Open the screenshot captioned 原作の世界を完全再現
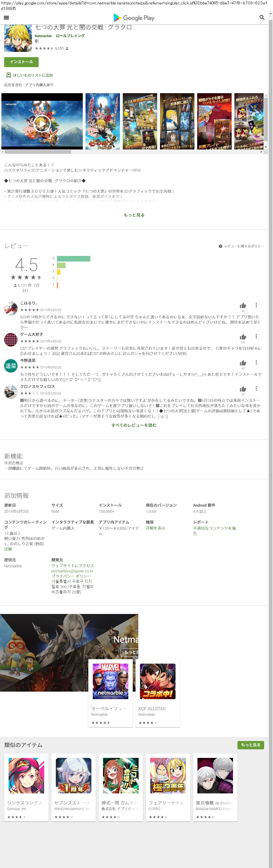 point(140,121)
